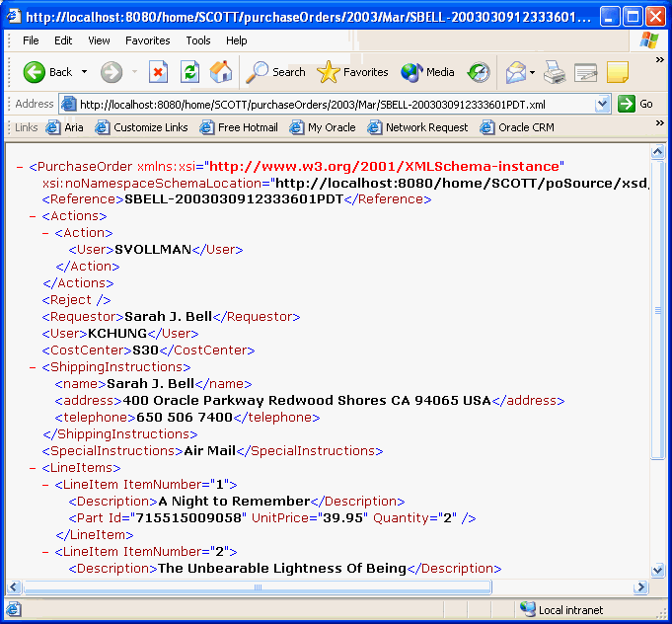Expand the Address bar dropdown arrow
Viewport: 672px width, 624px height.
pos(603,104)
